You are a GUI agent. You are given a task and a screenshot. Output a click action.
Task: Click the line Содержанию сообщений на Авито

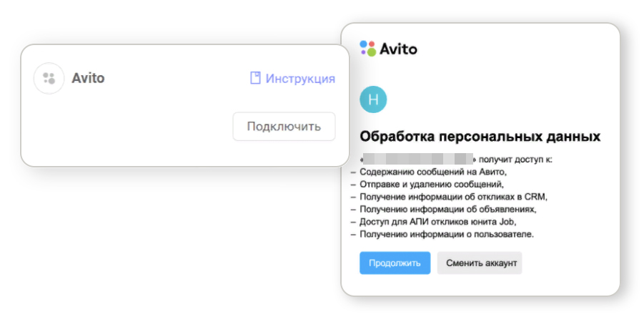tap(433, 172)
